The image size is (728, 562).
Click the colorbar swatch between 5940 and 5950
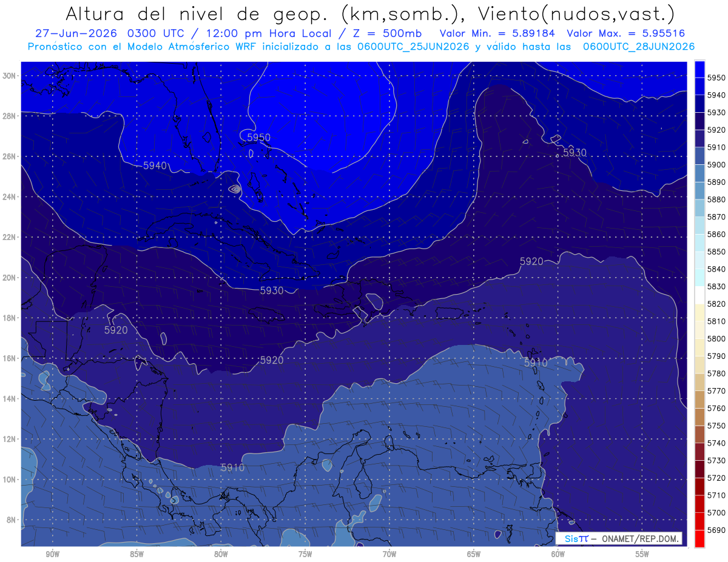click(699, 86)
